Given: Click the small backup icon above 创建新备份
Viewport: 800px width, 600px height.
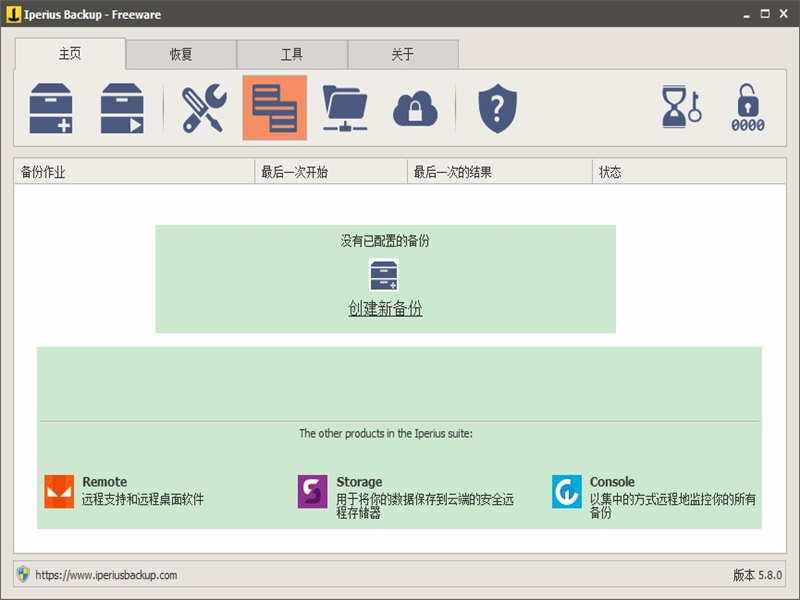Looking at the screenshot, I should (384, 276).
